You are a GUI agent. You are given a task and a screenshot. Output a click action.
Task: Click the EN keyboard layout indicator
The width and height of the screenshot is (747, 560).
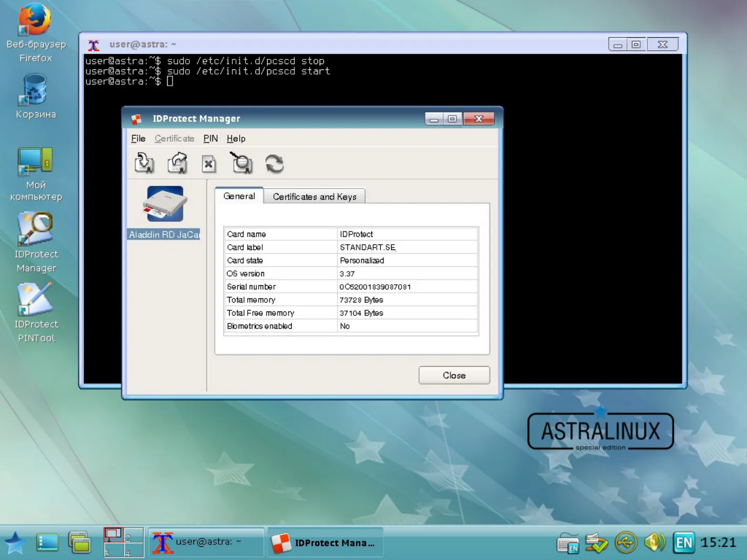pyautogui.click(x=684, y=542)
